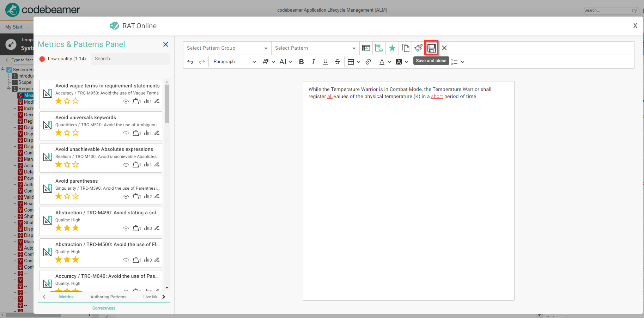Undo the last edit in the editor
644x318 pixels.
point(190,62)
